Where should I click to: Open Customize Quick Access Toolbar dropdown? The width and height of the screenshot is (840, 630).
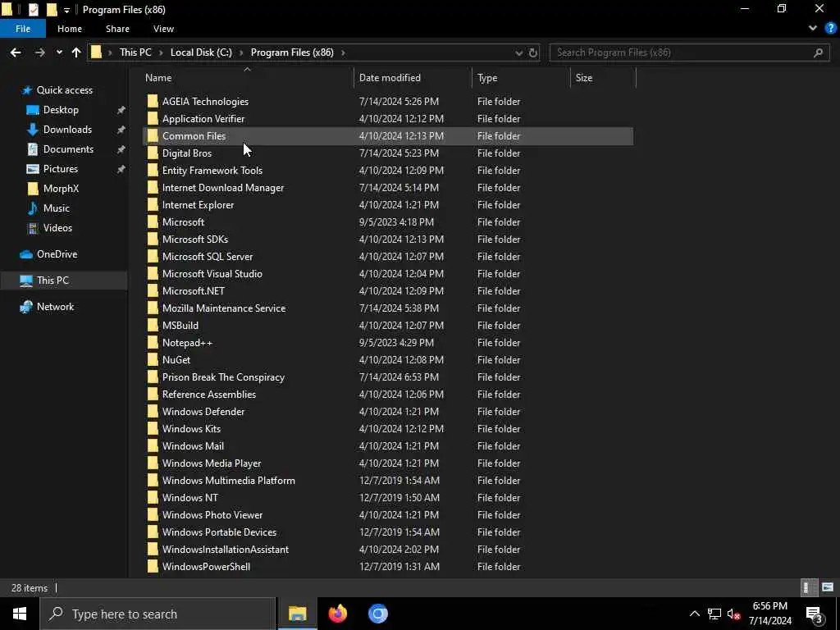(x=66, y=10)
